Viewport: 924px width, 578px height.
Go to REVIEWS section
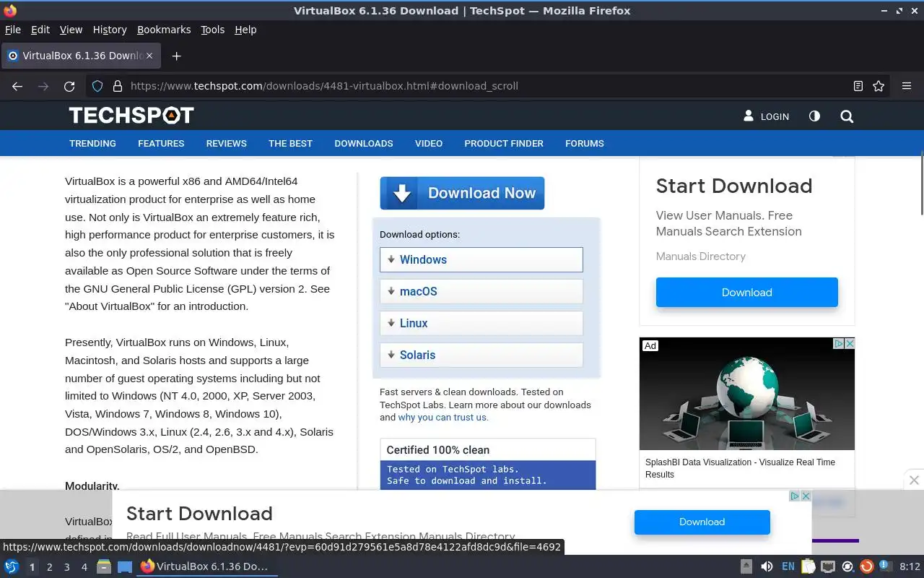coord(227,143)
